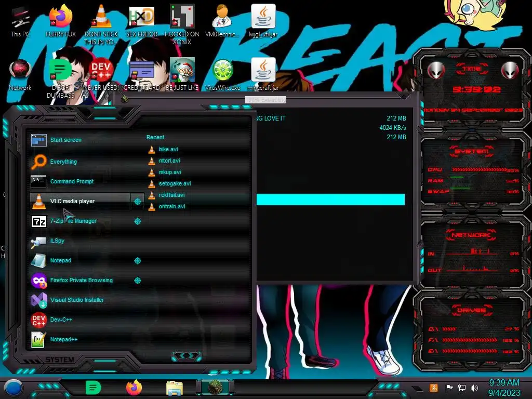Launch 7-Zip File Manager from start menu
Screen dimensions: 532x399
tap(80, 221)
